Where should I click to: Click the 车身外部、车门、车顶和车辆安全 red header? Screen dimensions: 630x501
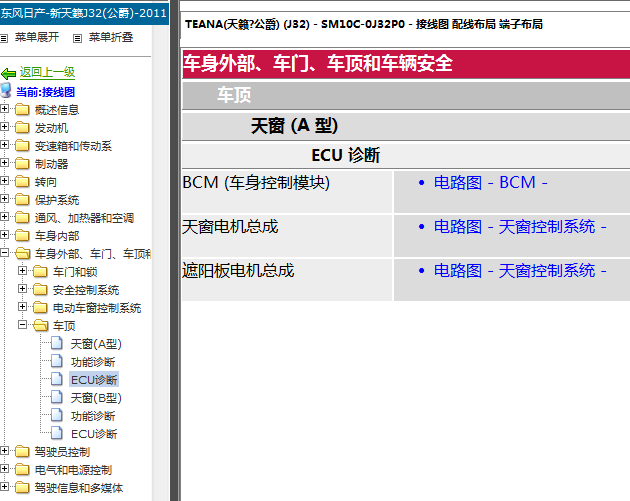(x=406, y=64)
